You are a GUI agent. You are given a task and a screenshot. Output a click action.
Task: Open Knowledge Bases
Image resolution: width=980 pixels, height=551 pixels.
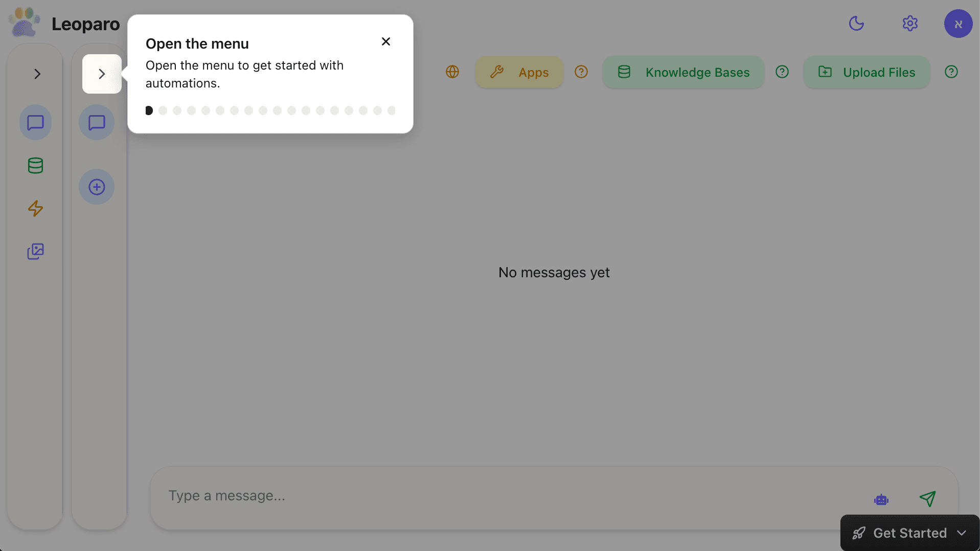click(x=683, y=72)
